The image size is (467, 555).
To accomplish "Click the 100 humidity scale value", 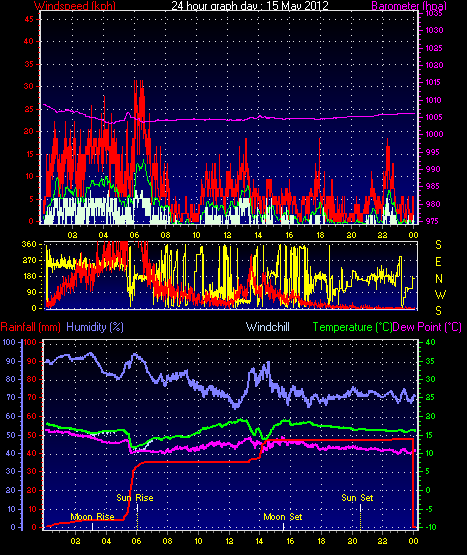I will click(9, 342).
